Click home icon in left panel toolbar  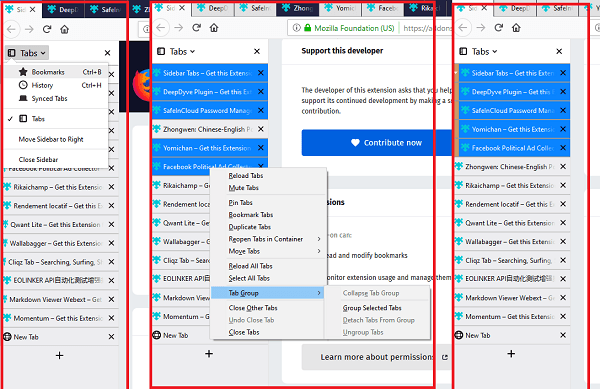coord(65,29)
